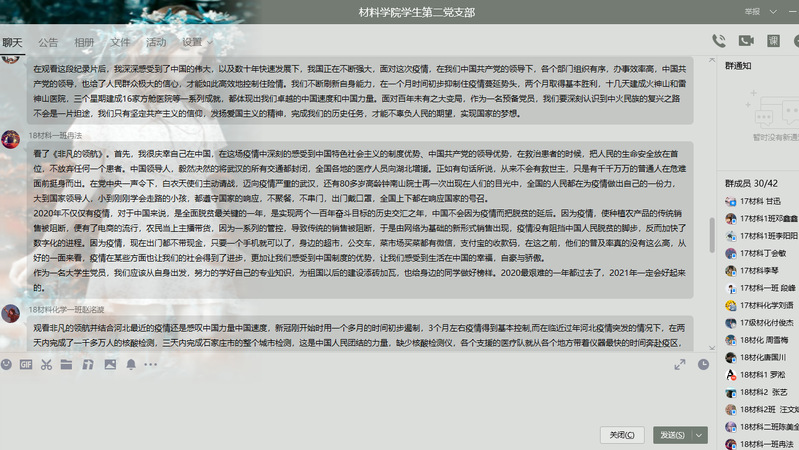
Task: Open the GIF sticker panel
Action: [x=27, y=365]
